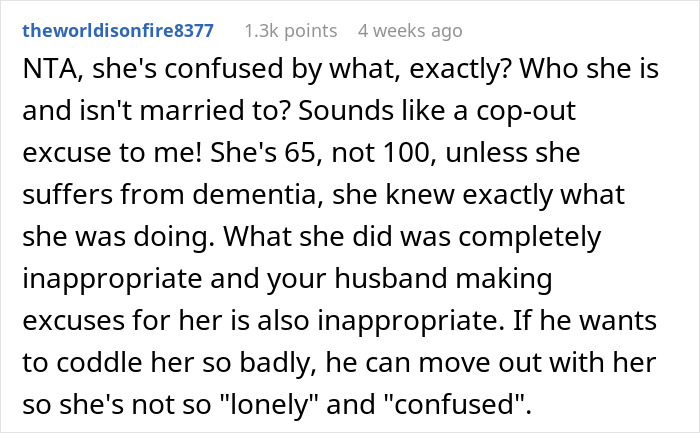Click the word badly in the comment
The width and height of the screenshot is (700, 433).
(x=275, y=362)
